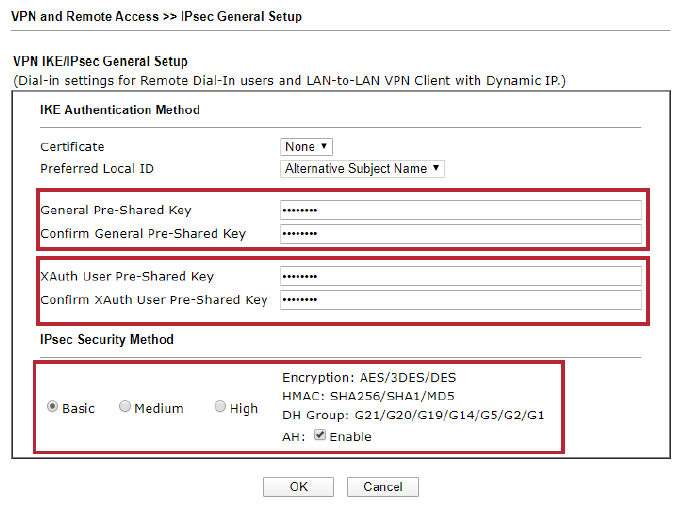The width and height of the screenshot is (686, 506).
Task: Click the 'IKE Authentication Method' section heading
Action: pyautogui.click(x=119, y=110)
